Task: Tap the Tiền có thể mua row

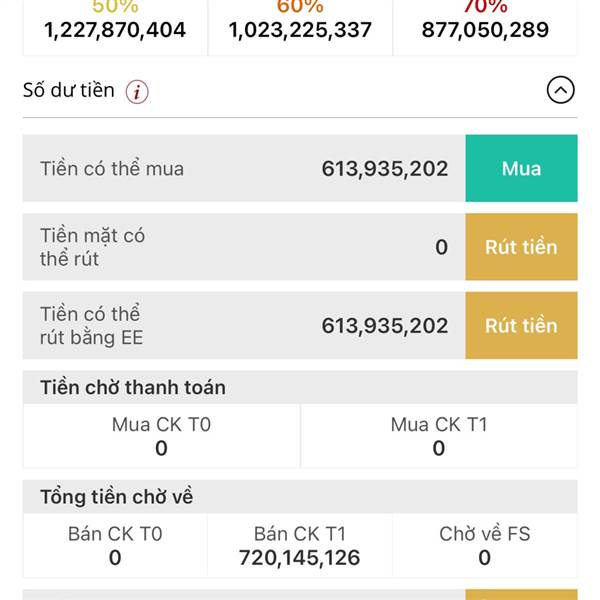Action: click(244, 168)
